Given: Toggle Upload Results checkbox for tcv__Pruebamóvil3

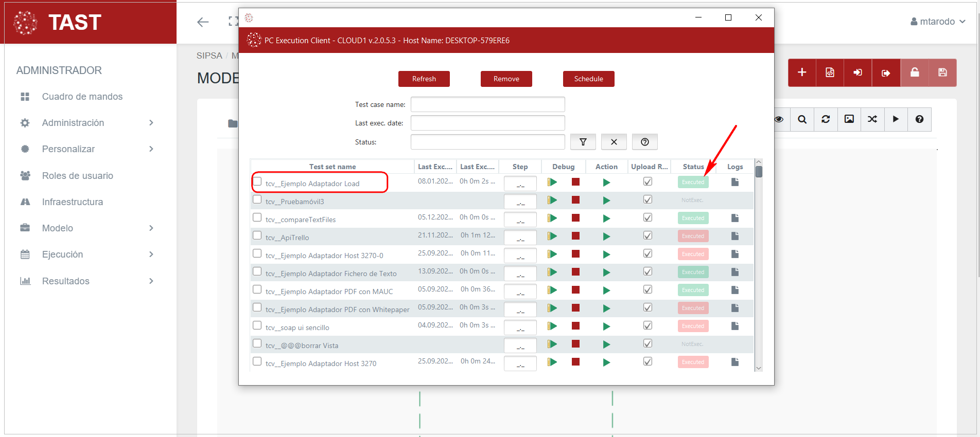Looking at the screenshot, I should point(647,199).
